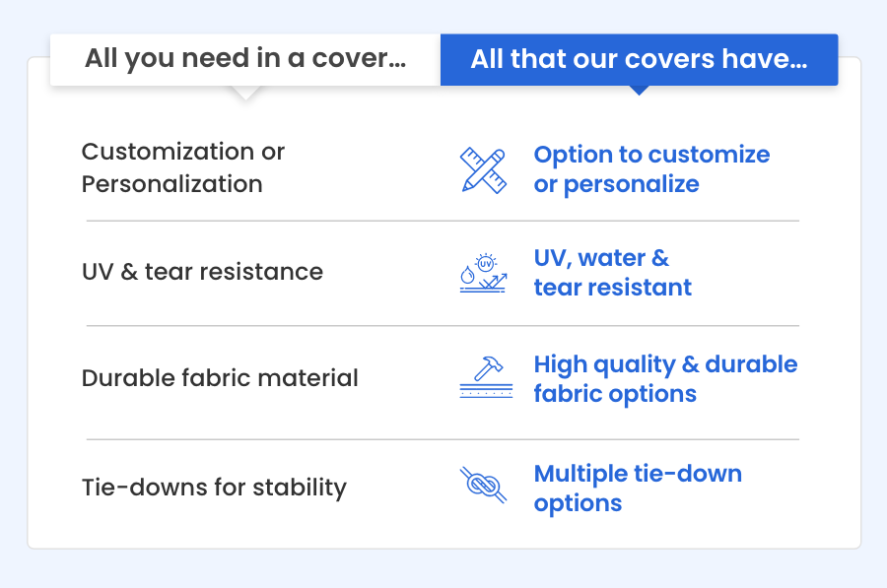Open "Multiple tie-down options" link

[637, 488]
